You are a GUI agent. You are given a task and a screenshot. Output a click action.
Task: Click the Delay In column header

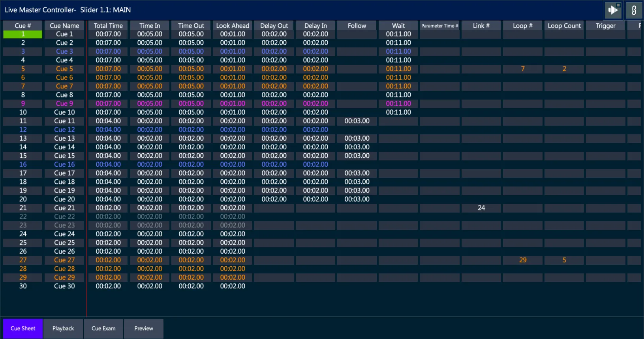315,25
